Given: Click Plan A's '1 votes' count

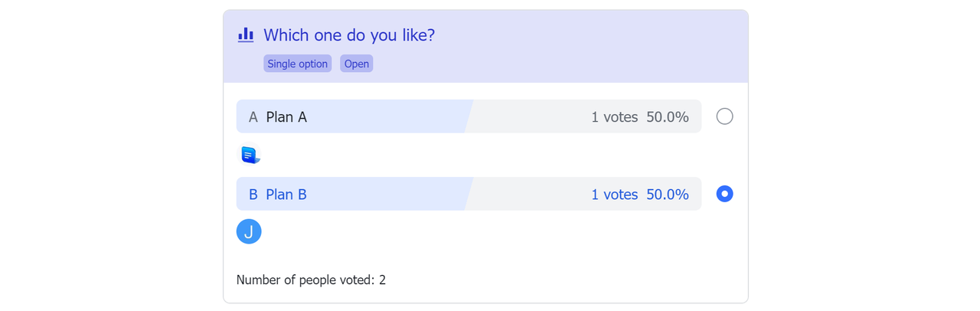Looking at the screenshot, I should coord(614,117).
